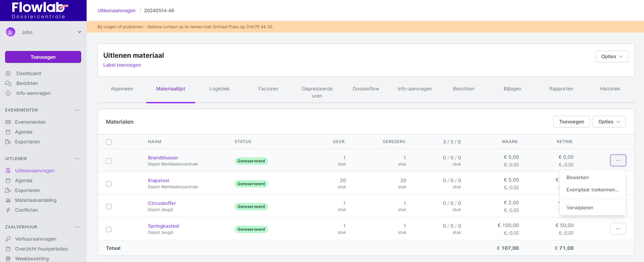Image resolution: width=644 pixels, height=262 pixels.
Task: Click the Verhuuraanvragen key icon
Action: click(8, 239)
